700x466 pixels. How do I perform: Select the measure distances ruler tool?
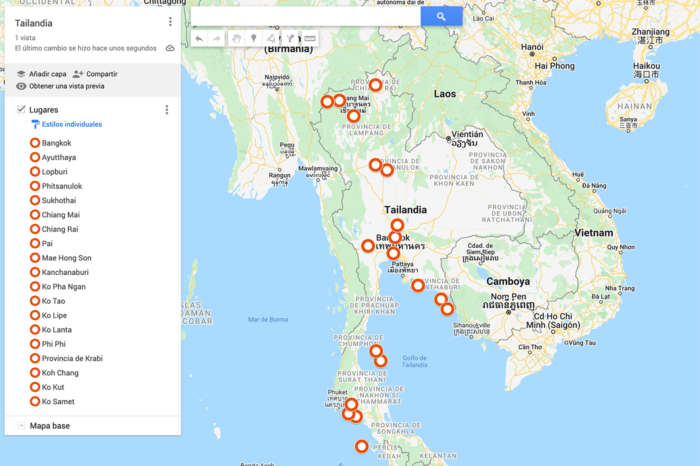(310, 38)
